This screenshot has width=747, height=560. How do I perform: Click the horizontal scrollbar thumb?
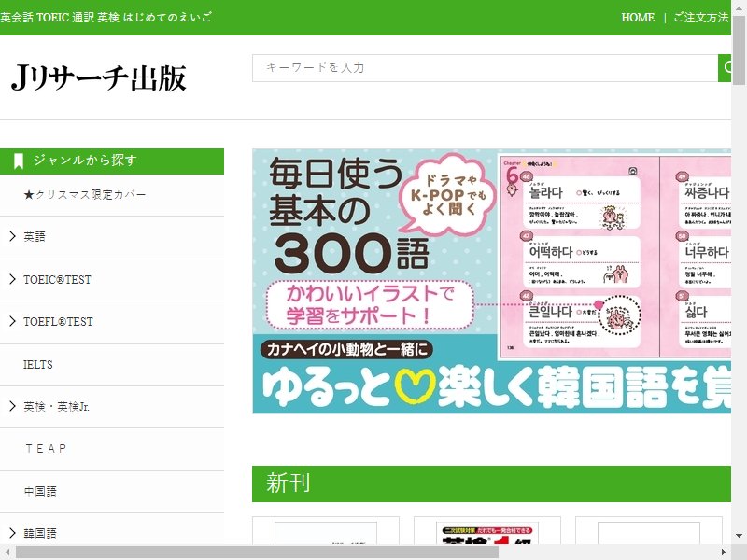click(257, 553)
